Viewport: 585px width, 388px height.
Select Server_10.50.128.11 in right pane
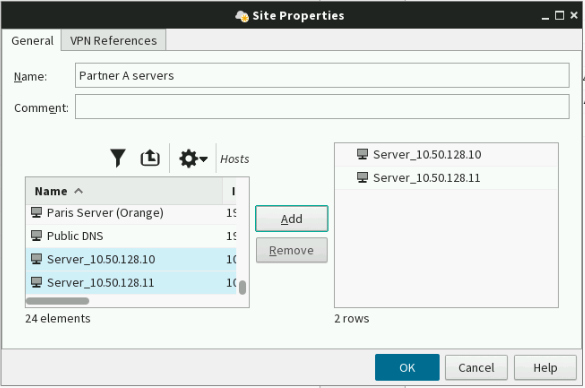pyautogui.click(x=446, y=178)
